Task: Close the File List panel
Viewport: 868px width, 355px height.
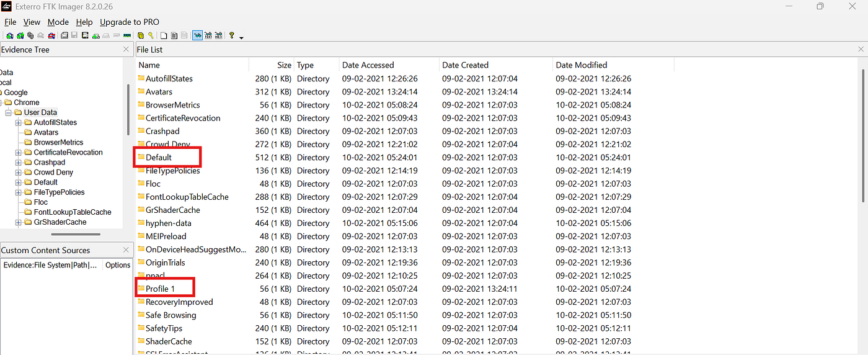Action: [861, 50]
